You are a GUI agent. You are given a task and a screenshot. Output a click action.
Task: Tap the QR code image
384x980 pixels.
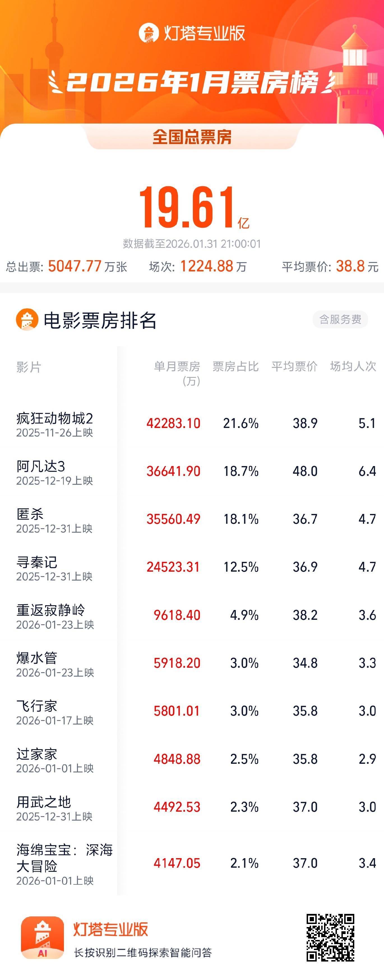330,937
